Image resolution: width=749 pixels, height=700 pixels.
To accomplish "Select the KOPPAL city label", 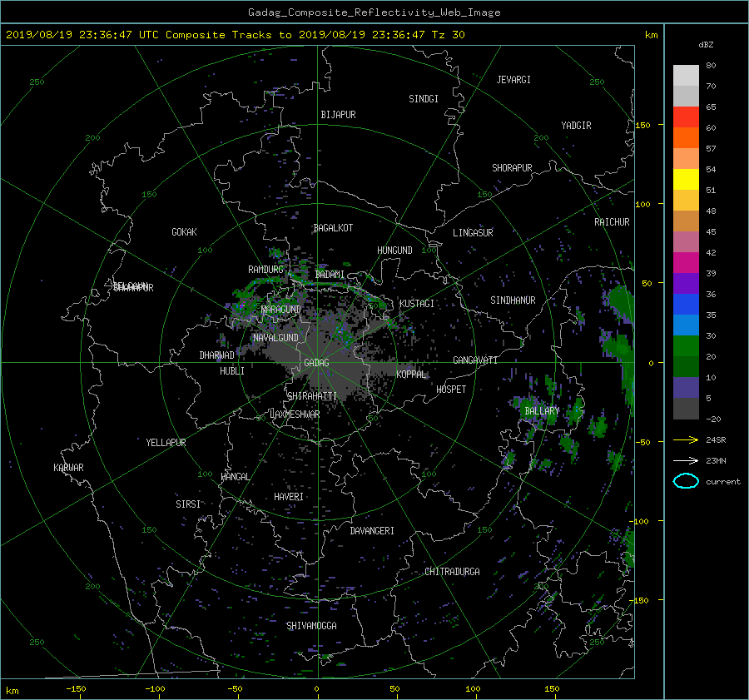I will [411, 374].
